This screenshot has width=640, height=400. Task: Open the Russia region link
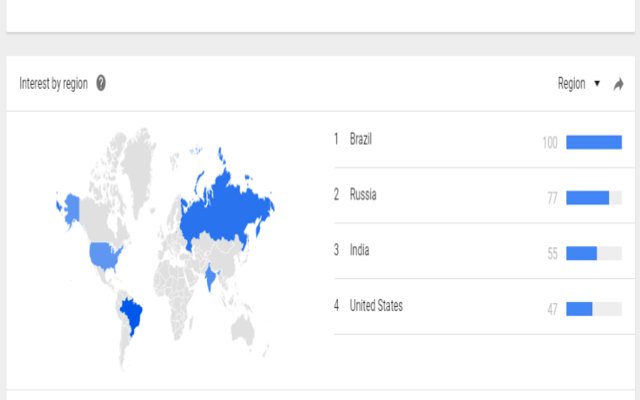coord(363,195)
